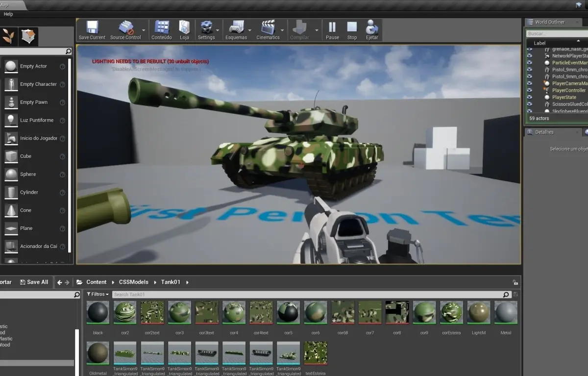Open the Settings gear toolbar icon
588x376 pixels.
click(x=206, y=30)
